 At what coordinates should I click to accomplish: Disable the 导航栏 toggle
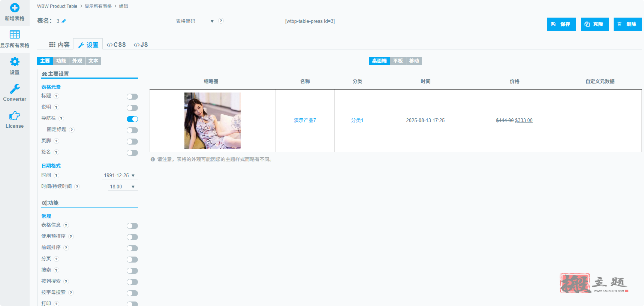[x=132, y=119]
